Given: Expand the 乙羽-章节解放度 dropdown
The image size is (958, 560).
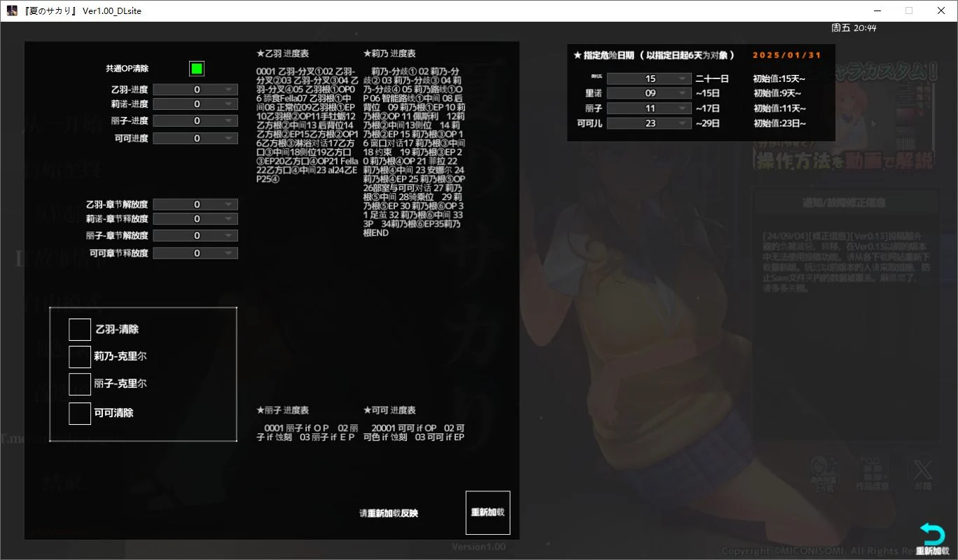Looking at the screenshot, I should pyautogui.click(x=195, y=204).
